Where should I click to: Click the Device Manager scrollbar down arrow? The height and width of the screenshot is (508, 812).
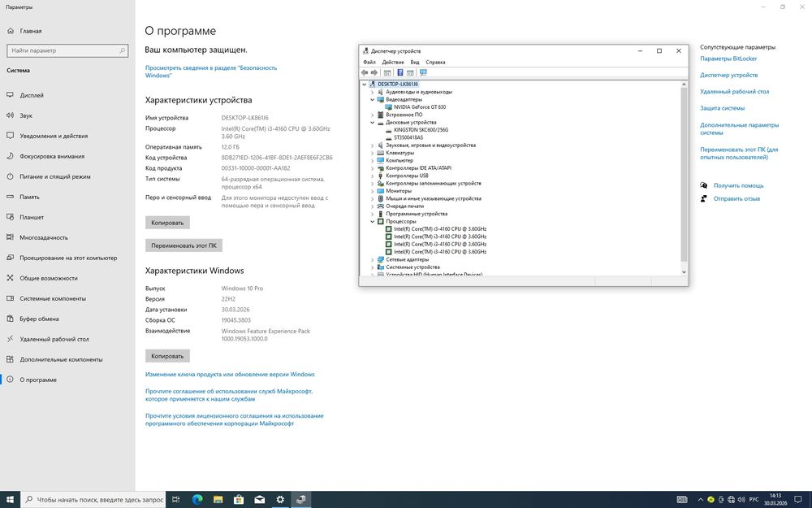[x=684, y=271]
